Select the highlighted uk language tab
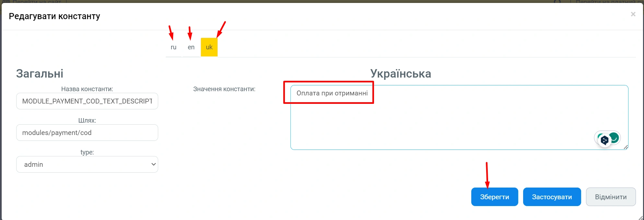 [x=209, y=47]
